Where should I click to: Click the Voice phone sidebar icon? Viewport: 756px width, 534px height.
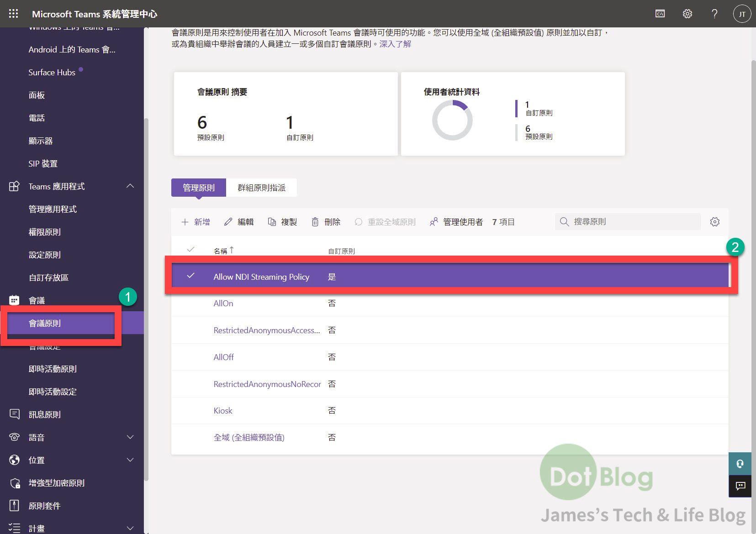pyautogui.click(x=14, y=437)
